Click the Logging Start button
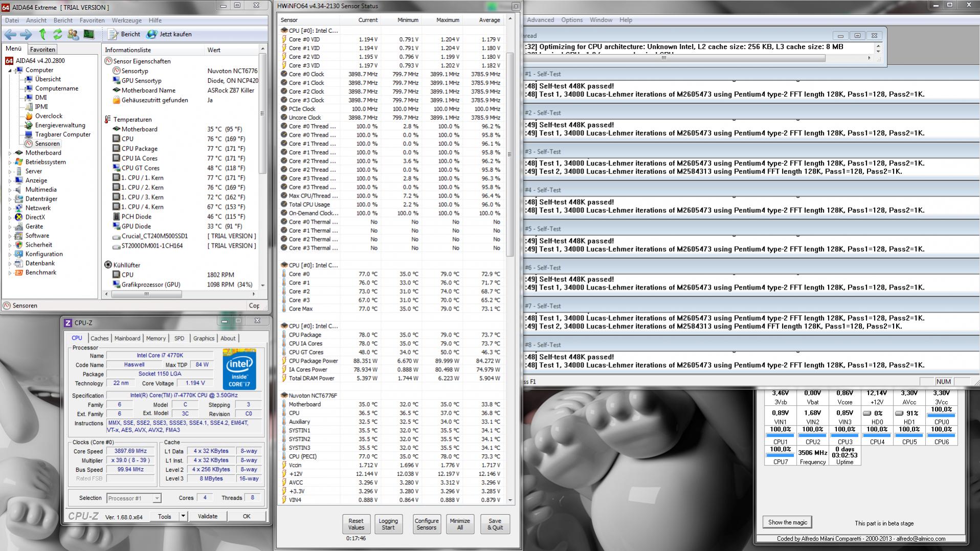 388,524
